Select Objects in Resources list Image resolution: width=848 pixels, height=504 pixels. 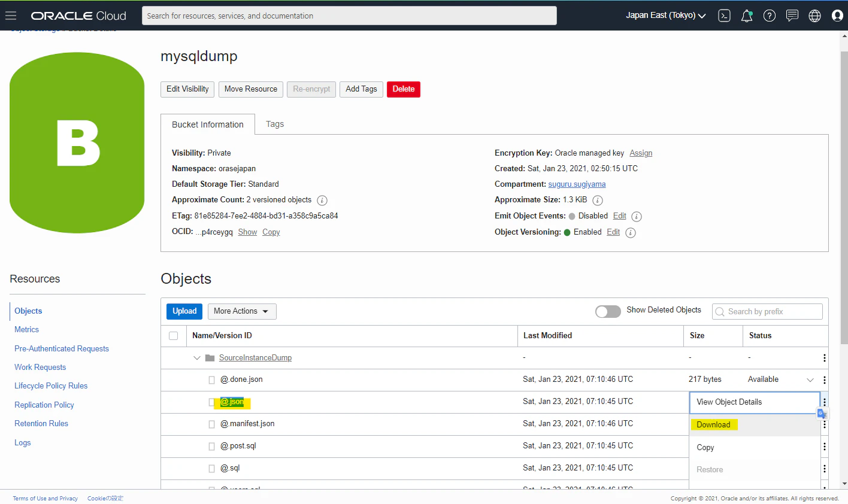coord(28,311)
